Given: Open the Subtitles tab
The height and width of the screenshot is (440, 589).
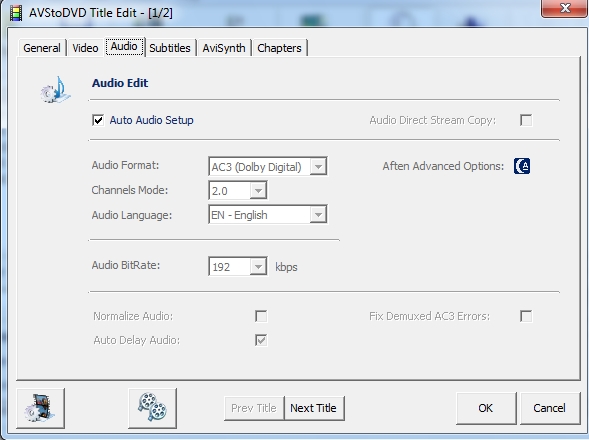Looking at the screenshot, I should click(x=170, y=48).
